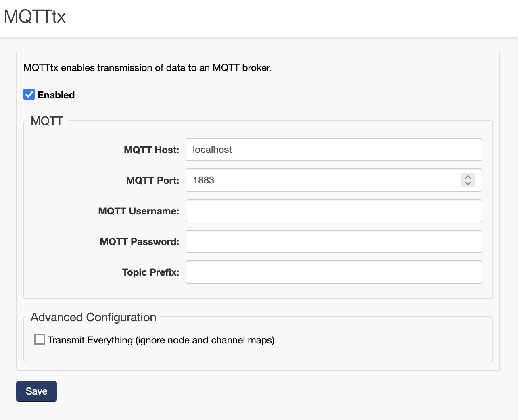Click the MQTT Port label

[152, 181]
